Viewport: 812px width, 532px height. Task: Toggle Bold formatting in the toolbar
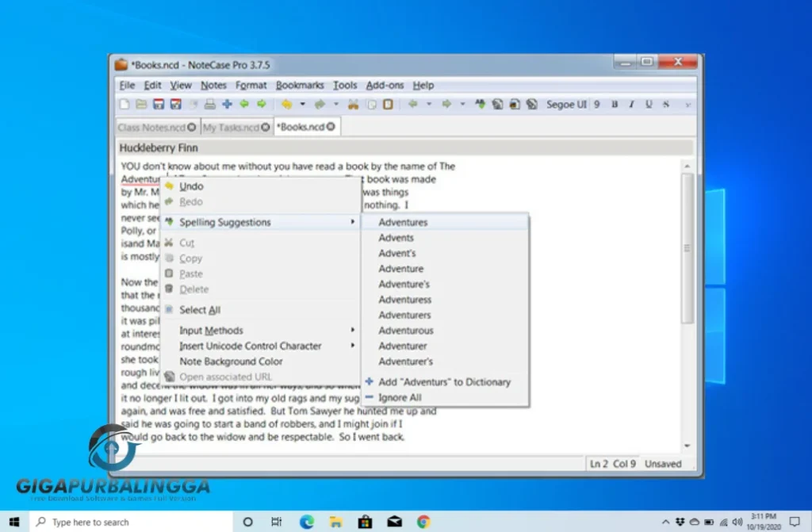(x=615, y=104)
